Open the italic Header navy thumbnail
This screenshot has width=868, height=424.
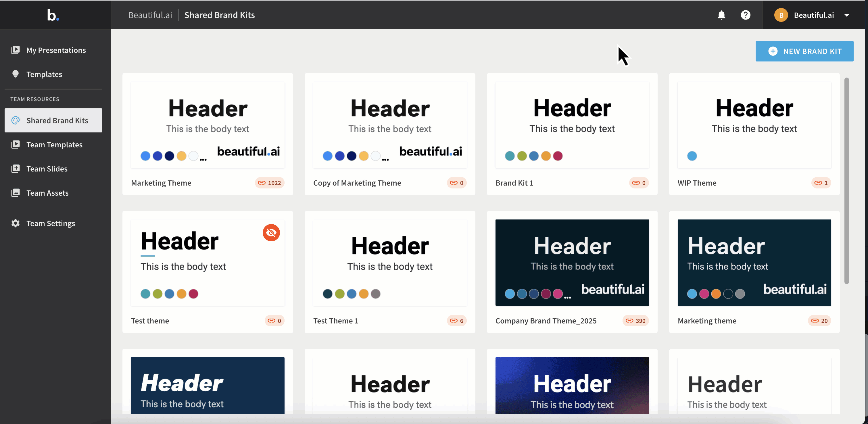click(208, 386)
